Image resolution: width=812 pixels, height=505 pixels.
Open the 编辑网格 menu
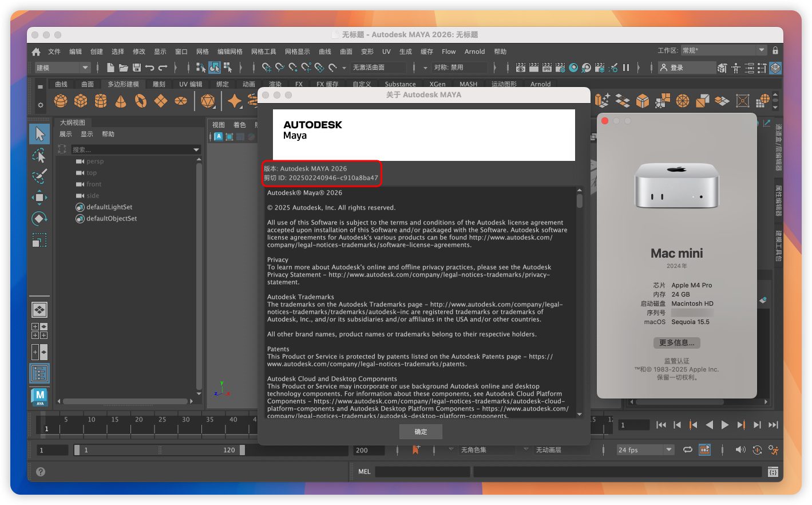(x=230, y=52)
